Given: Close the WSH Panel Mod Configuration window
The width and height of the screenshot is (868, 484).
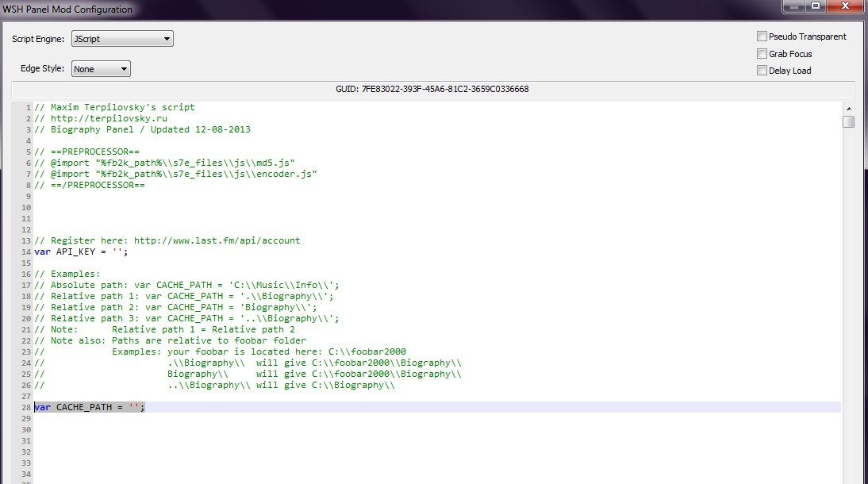Looking at the screenshot, I should [843, 6].
